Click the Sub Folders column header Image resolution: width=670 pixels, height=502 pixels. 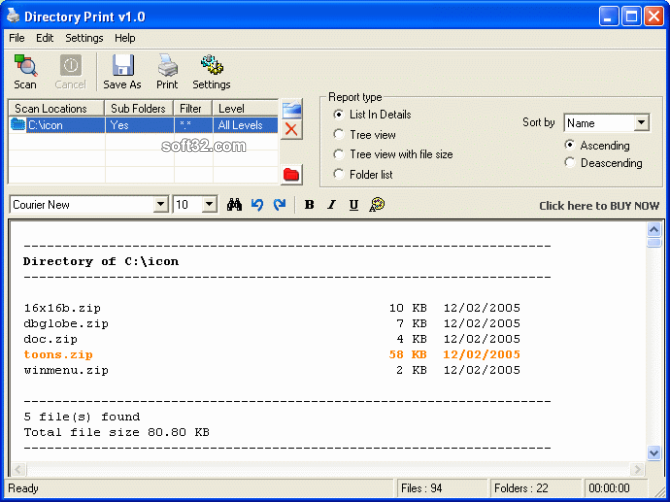pyautogui.click(x=139, y=109)
